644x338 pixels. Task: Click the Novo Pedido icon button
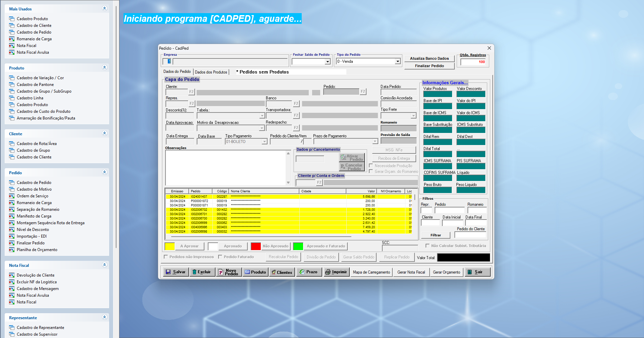[229, 272]
